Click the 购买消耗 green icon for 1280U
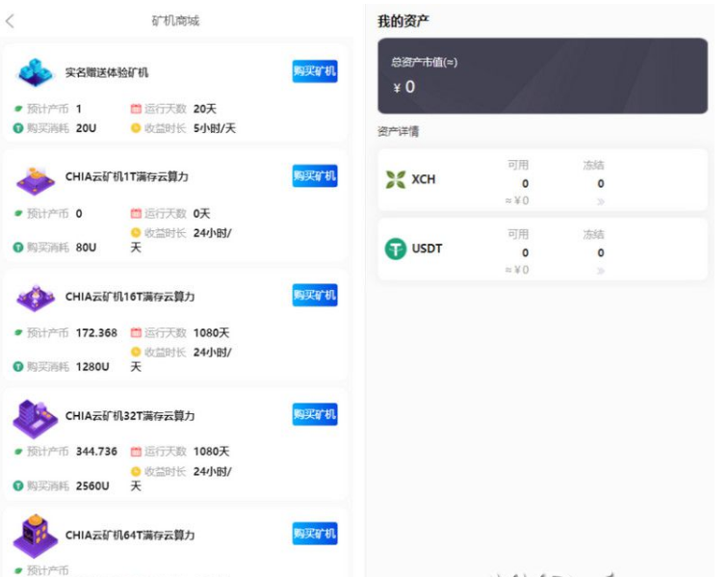The image size is (728, 577). tap(18, 366)
